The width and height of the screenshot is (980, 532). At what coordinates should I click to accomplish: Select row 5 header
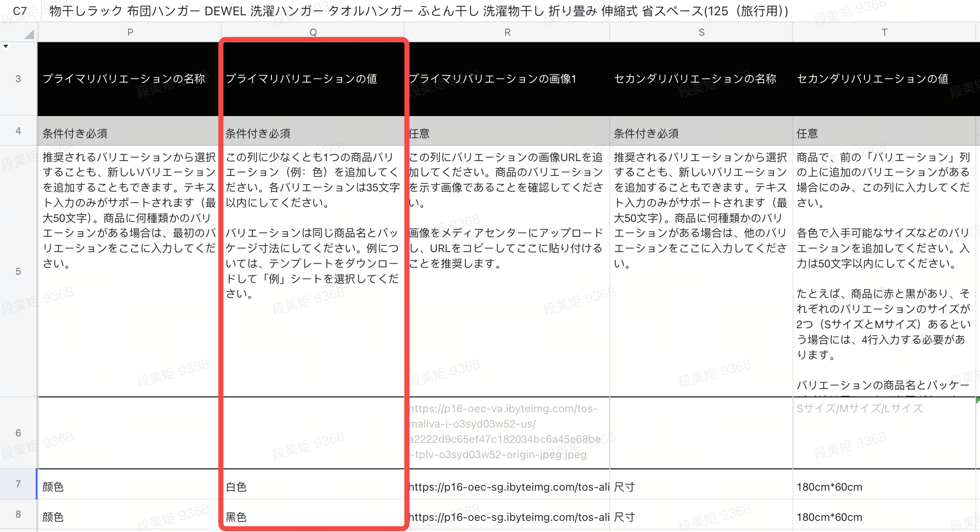tap(18, 271)
